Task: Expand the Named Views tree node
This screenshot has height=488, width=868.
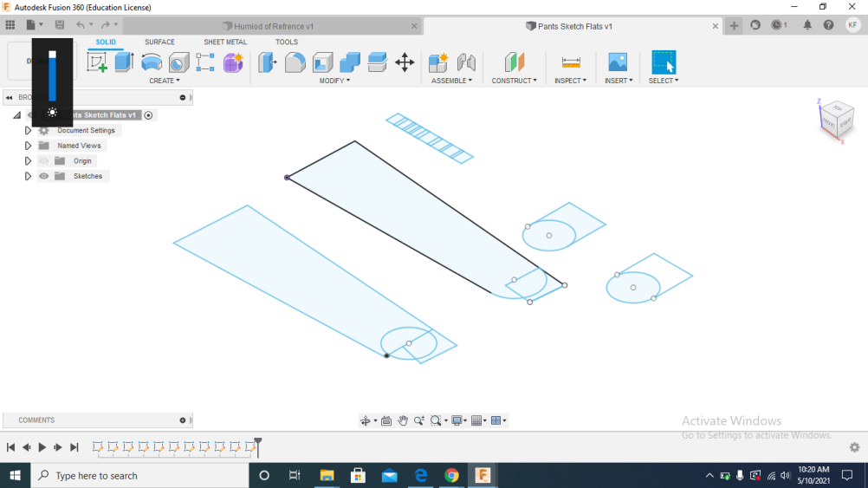Action: [28, 146]
